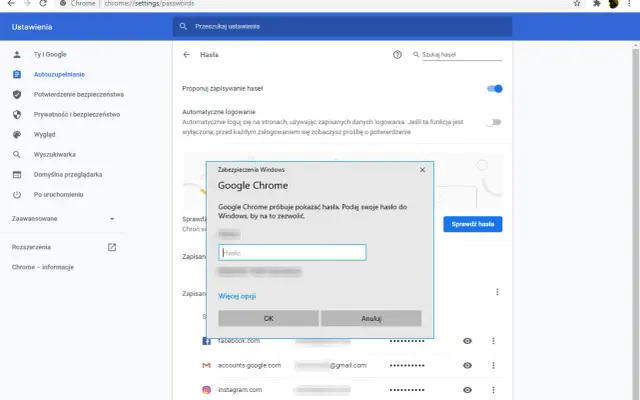Click the browser forward arrow
The height and width of the screenshot is (400, 640).
pos(27,3)
